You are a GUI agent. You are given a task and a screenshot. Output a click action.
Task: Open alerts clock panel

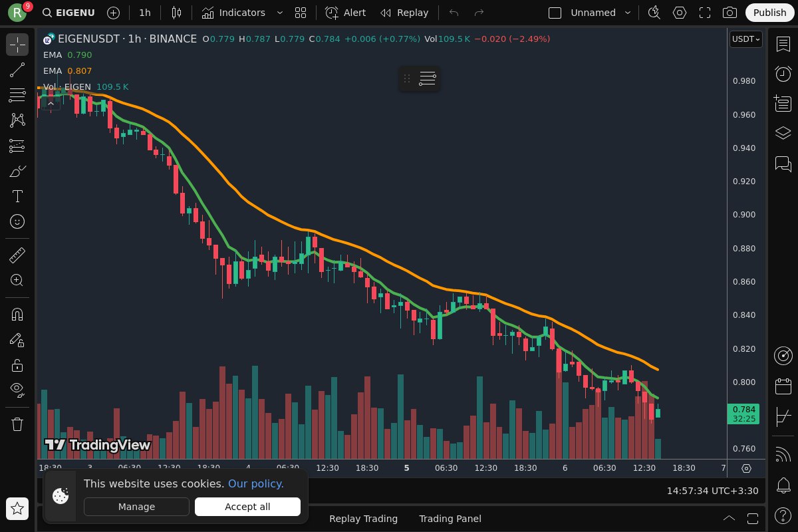point(783,74)
